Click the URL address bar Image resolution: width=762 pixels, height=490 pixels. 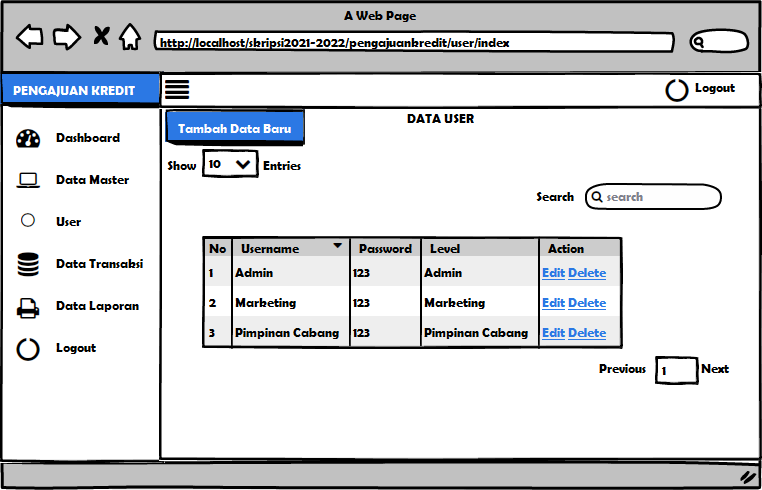414,43
